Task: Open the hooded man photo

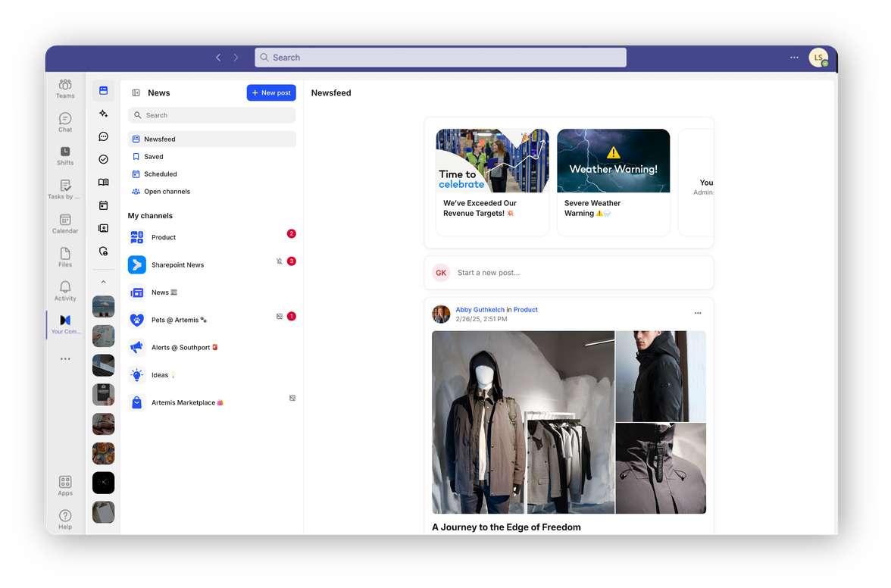Action: click(x=661, y=376)
